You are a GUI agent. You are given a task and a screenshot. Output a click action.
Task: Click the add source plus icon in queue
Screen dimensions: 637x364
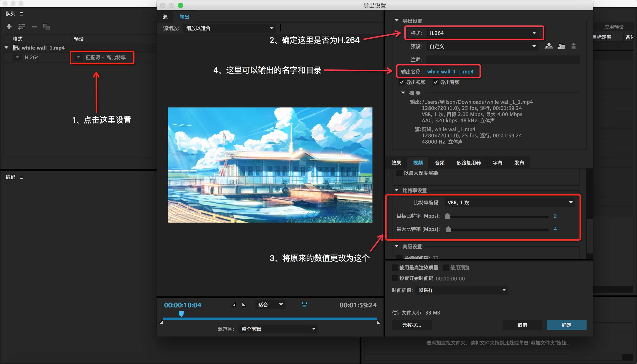9,27
